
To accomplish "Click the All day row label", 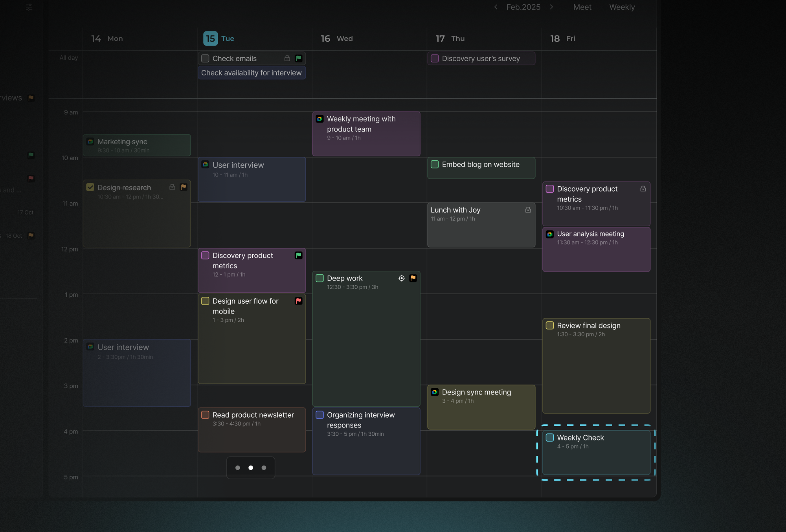I will tap(69, 58).
